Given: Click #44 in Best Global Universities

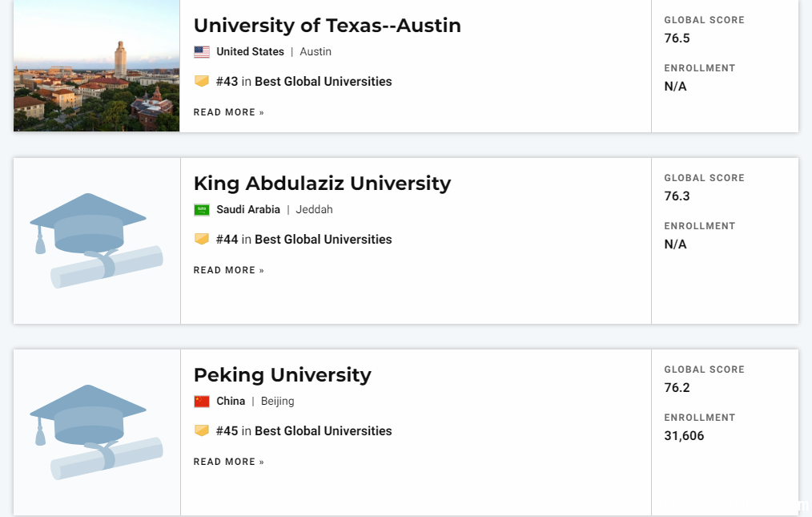Looking at the screenshot, I should click(304, 240).
